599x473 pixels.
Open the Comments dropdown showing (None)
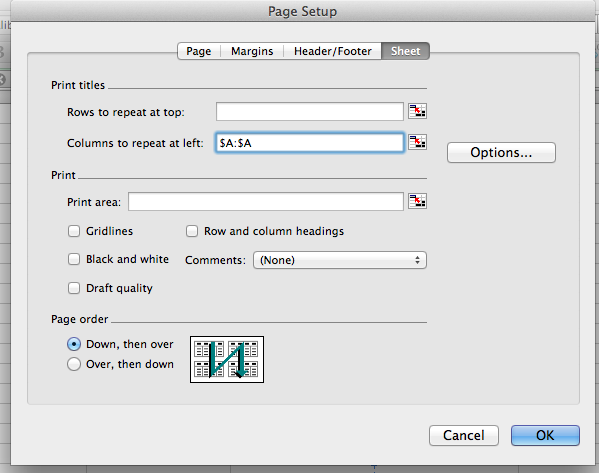click(x=340, y=260)
